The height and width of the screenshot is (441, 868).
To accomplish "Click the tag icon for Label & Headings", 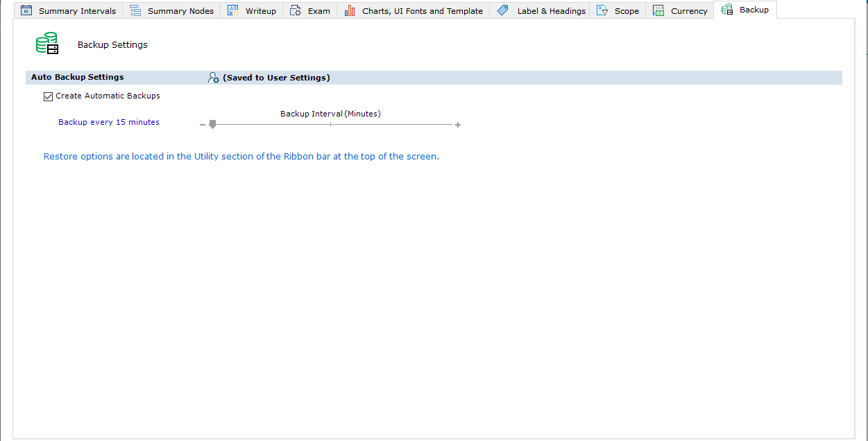I will point(503,10).
